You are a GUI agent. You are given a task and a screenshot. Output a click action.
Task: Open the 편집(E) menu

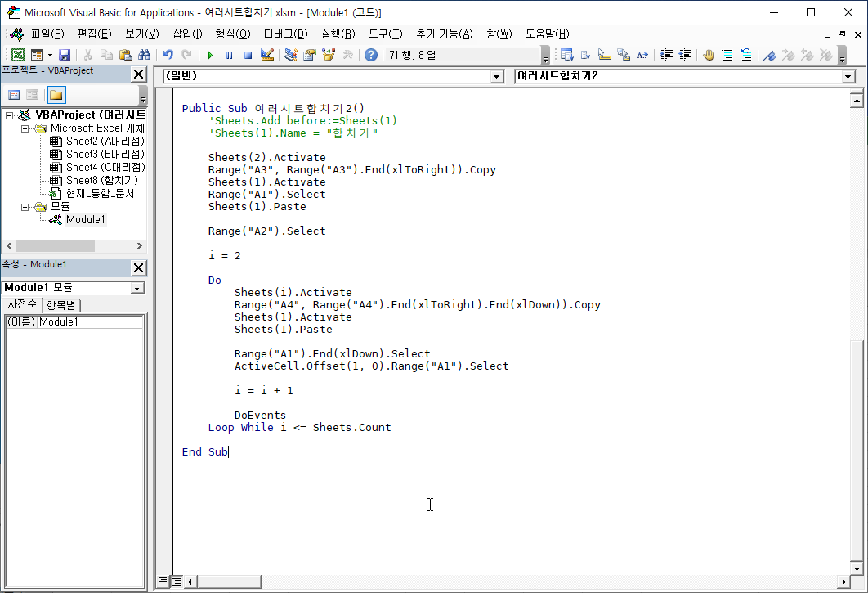pyautogui.click(x=95, y=34)
